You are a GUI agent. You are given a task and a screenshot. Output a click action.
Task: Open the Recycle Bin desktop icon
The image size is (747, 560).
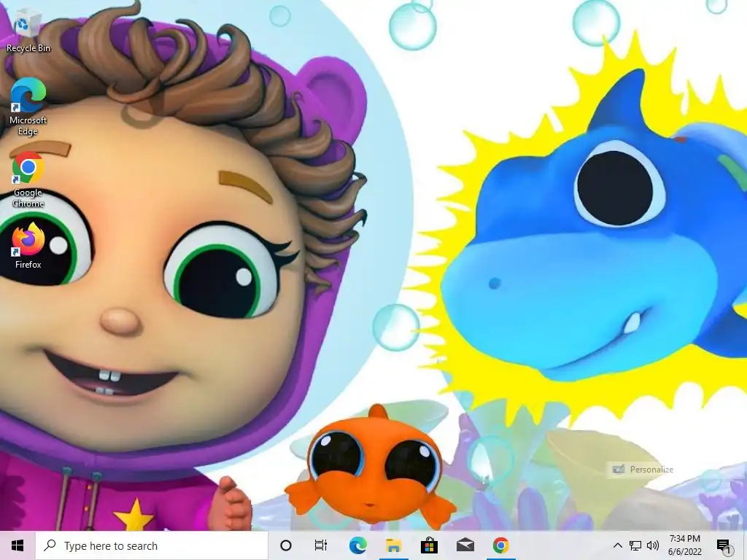[28, 29]
